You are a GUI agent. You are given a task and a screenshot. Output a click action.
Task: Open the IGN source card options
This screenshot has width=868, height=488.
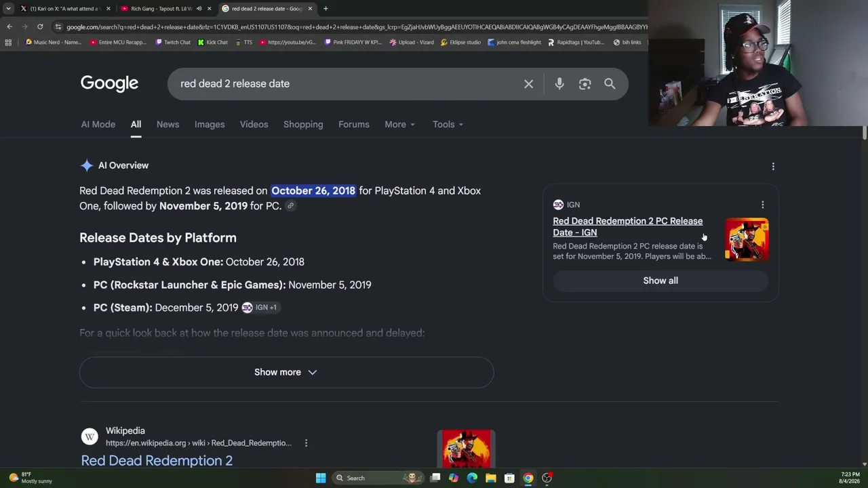coord(762,205)
